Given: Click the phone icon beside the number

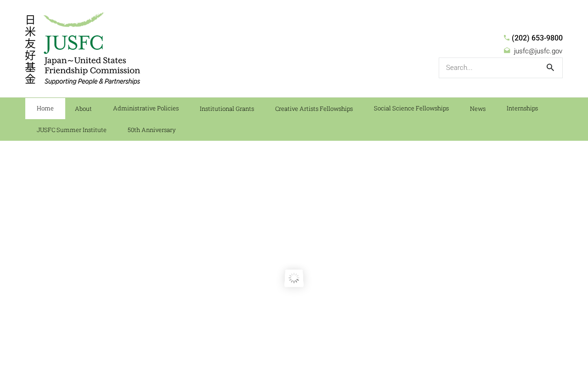Looking at the screenshot, I should (507, 38).
